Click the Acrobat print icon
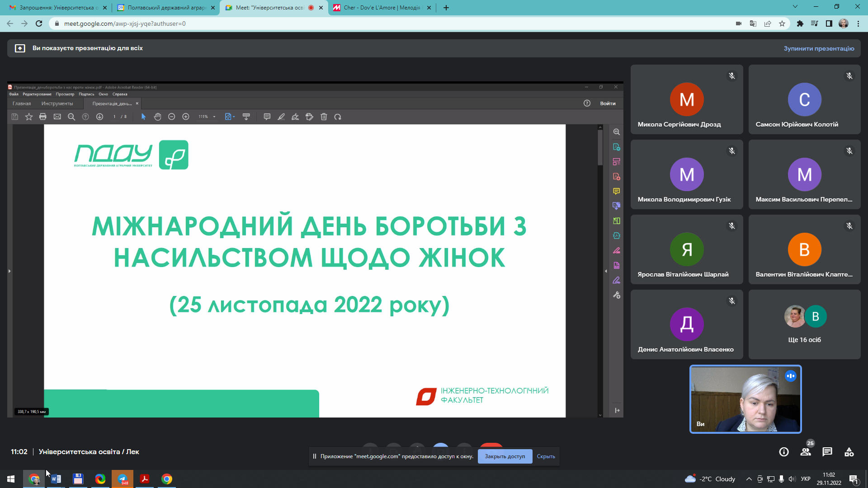 (x=43, y=117)
